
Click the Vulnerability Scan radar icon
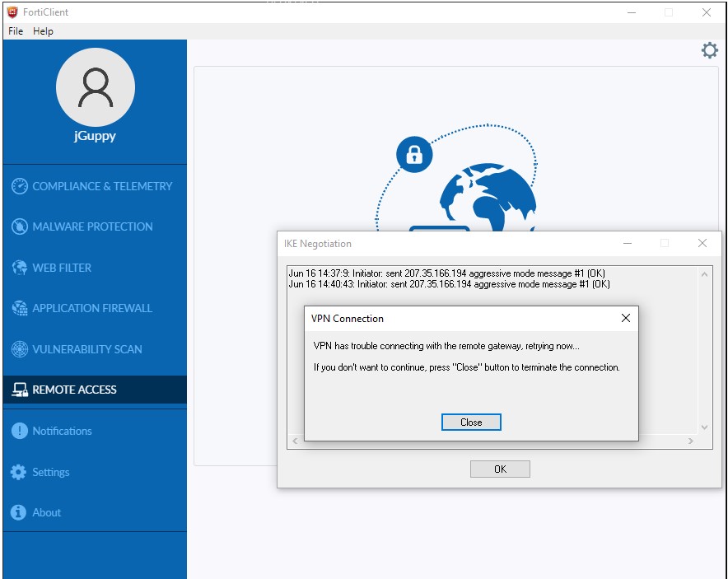tap(20, 348)
